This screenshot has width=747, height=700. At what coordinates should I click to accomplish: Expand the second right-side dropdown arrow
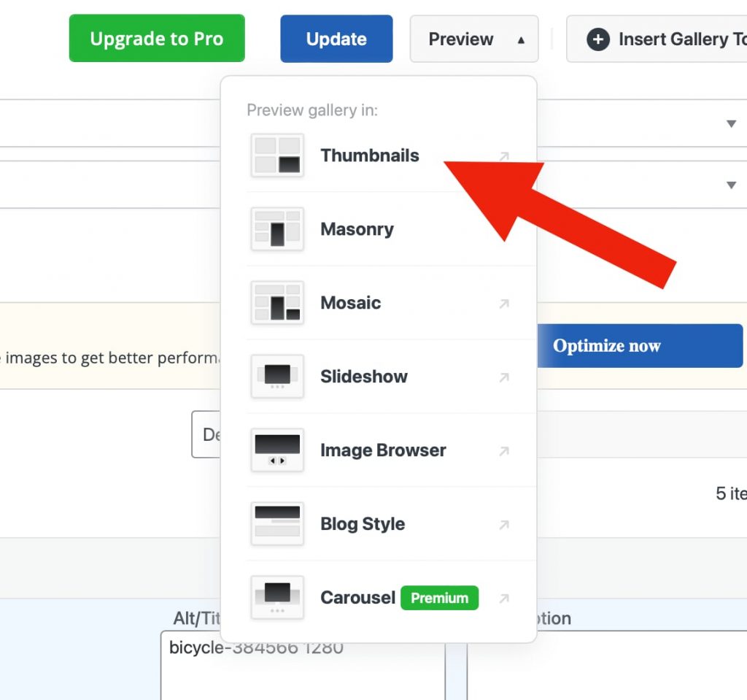coord(731,185)
